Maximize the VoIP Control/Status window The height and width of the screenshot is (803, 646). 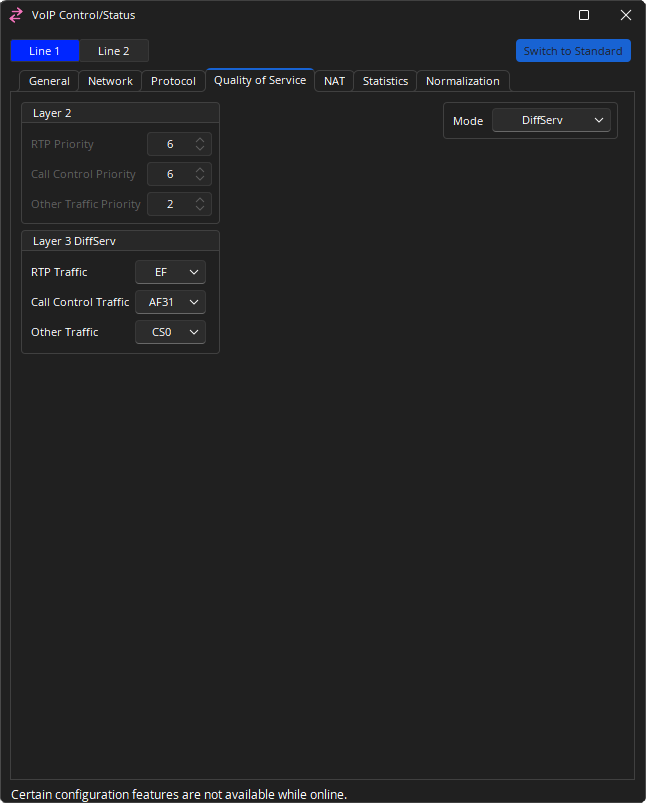pos(584,15)
